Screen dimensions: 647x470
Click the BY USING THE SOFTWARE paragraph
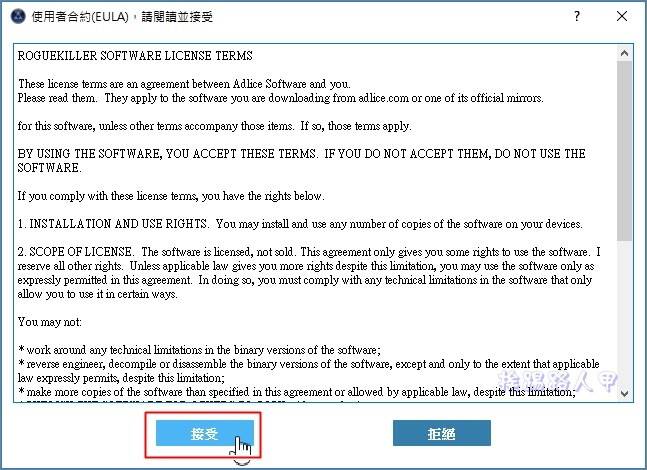click(301, 161)
